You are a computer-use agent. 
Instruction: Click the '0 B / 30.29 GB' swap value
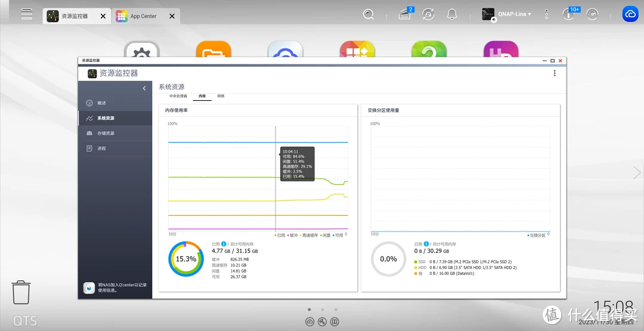[x=432, y=251]
